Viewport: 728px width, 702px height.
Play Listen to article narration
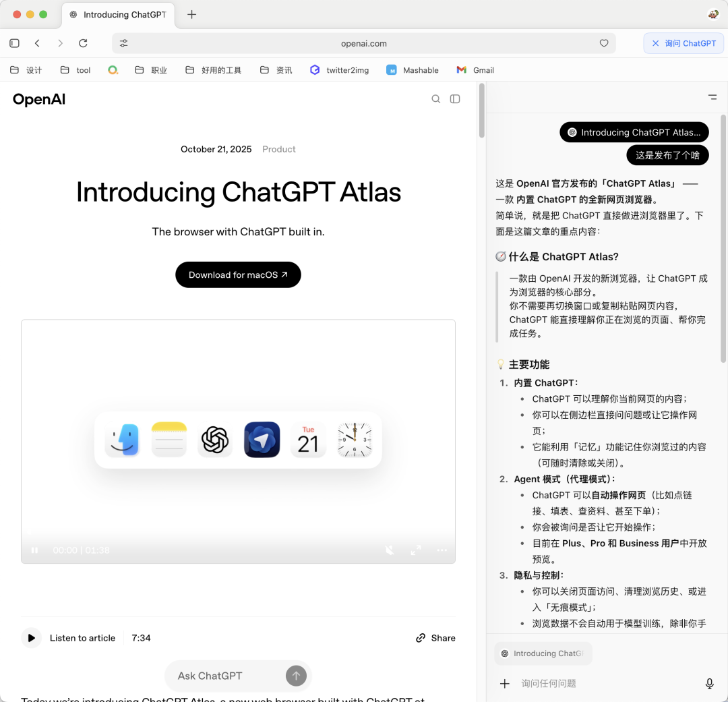pos(31,637)
